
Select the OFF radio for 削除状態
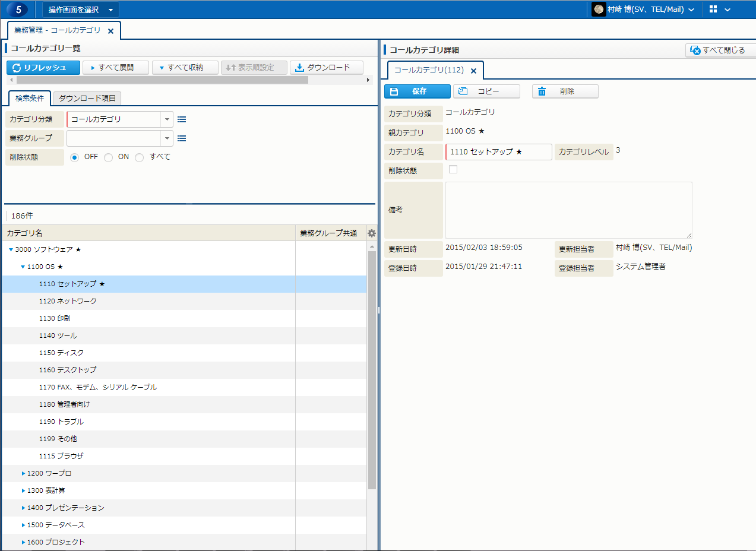tap(75, 157)
